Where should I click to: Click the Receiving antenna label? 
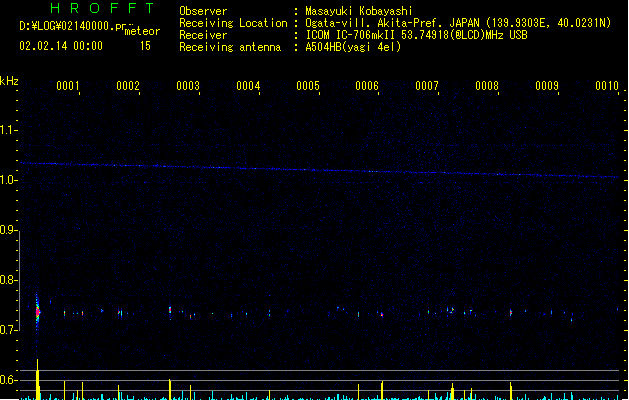(230, 47)
